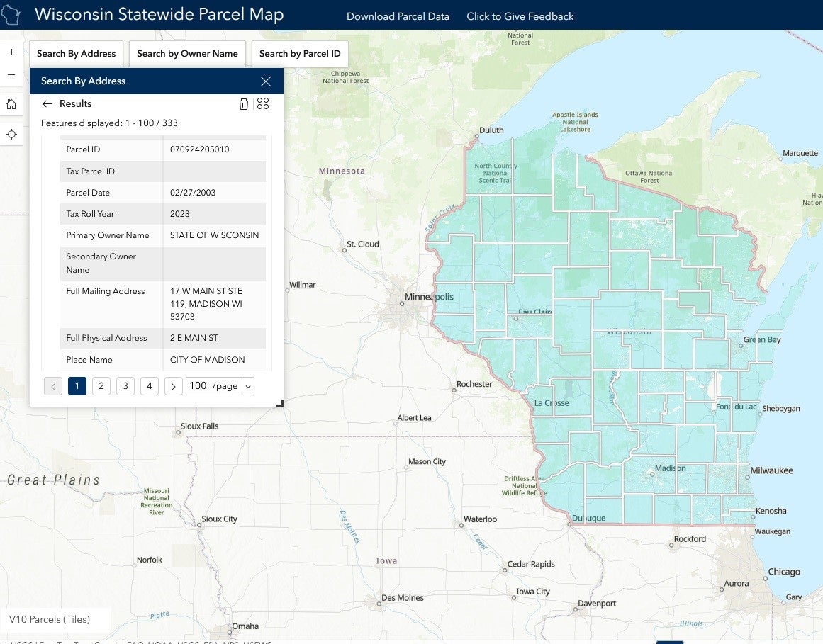The image size is (823, 644).
Task: Close the Search By Address panel
Action: pyautogui.click(x=266, y=81)
